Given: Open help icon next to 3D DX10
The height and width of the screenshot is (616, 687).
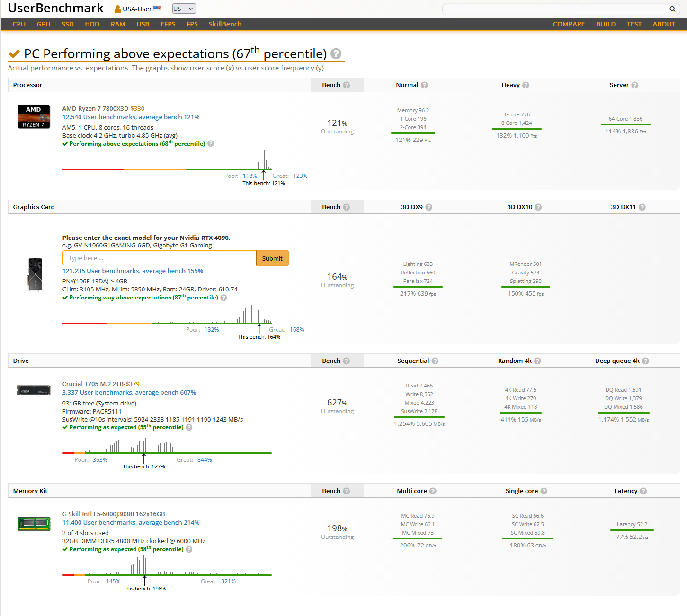Looking at the screenshot, I should (x=538, y=207).
